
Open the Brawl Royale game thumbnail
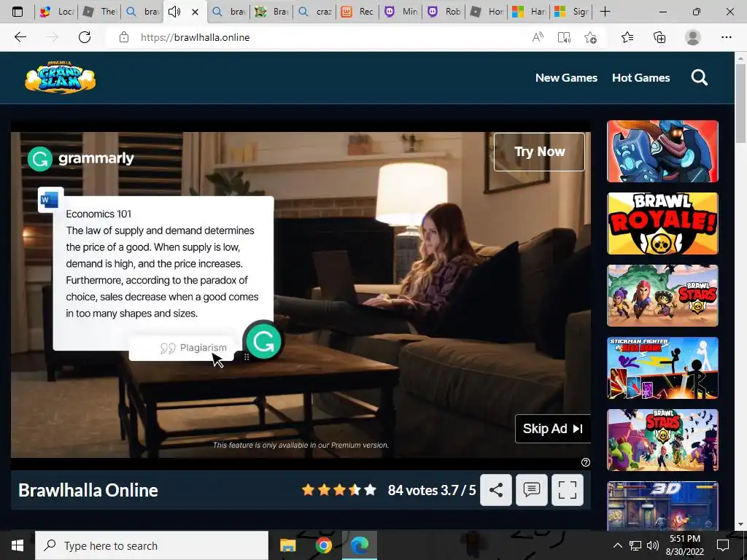click(662, 223)
